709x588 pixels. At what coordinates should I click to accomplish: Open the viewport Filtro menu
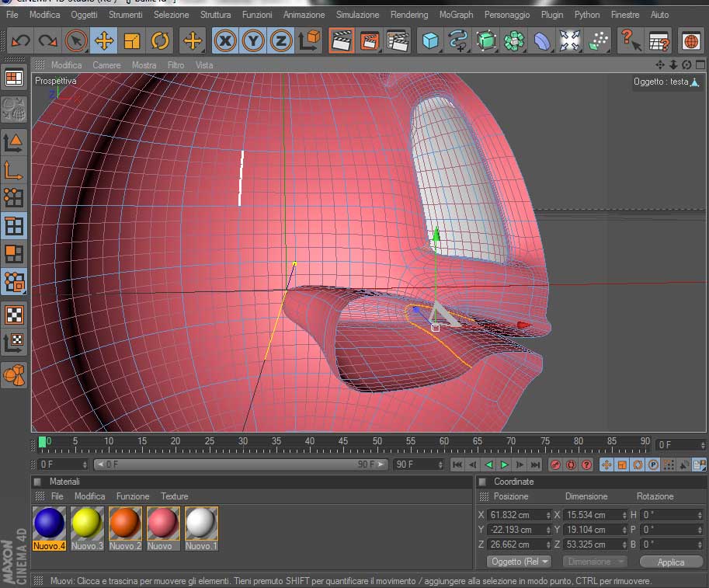(x=176, y=65)
